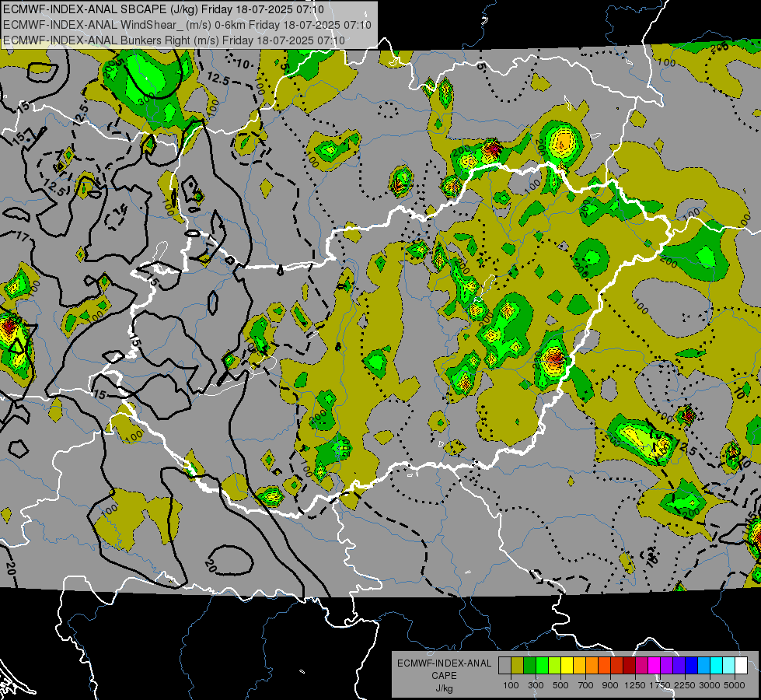Click the white swatch in CAPE legend

point(741,666)
